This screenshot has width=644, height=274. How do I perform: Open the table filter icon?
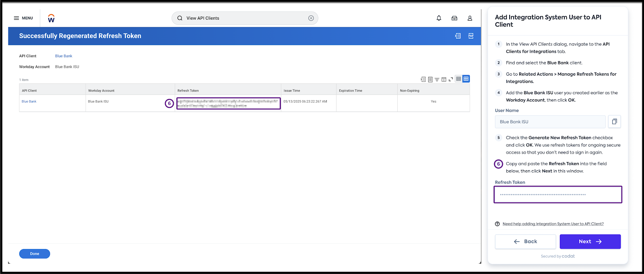[x=437, y=79]
